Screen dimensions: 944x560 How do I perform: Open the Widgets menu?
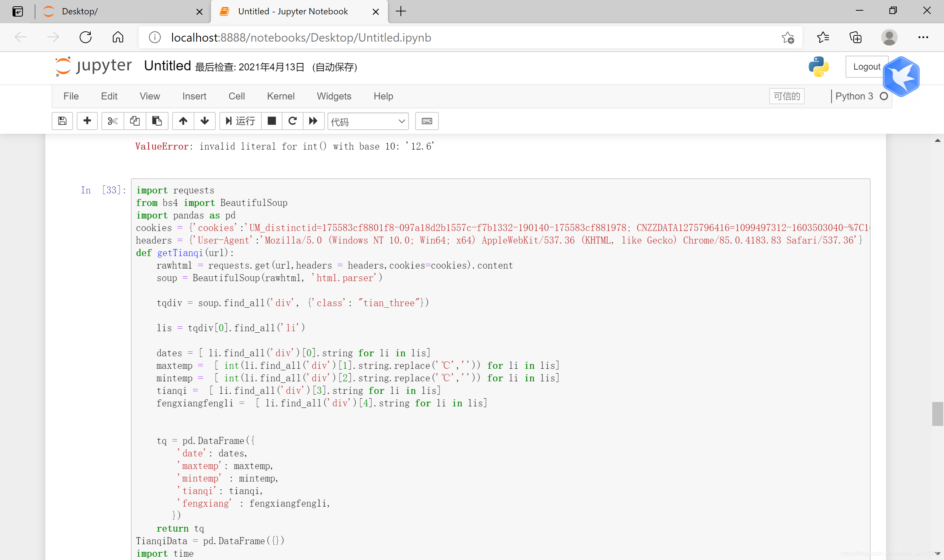coord(334,96)
